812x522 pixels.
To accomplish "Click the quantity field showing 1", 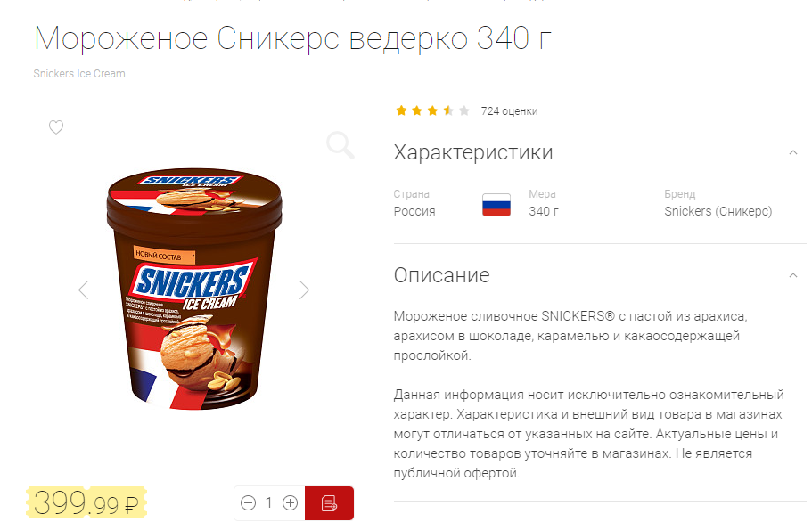I will pos(269,503).
